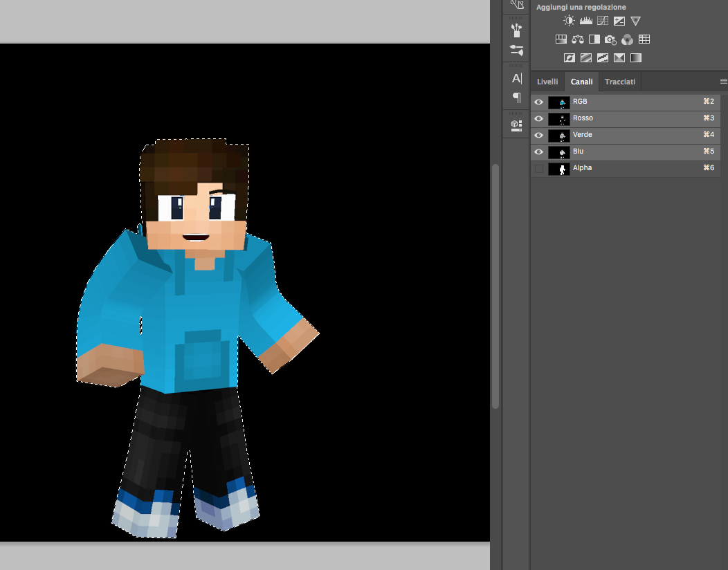728x570 pixels.
Task: Click the Blu channel name
Action: point(578,151)
